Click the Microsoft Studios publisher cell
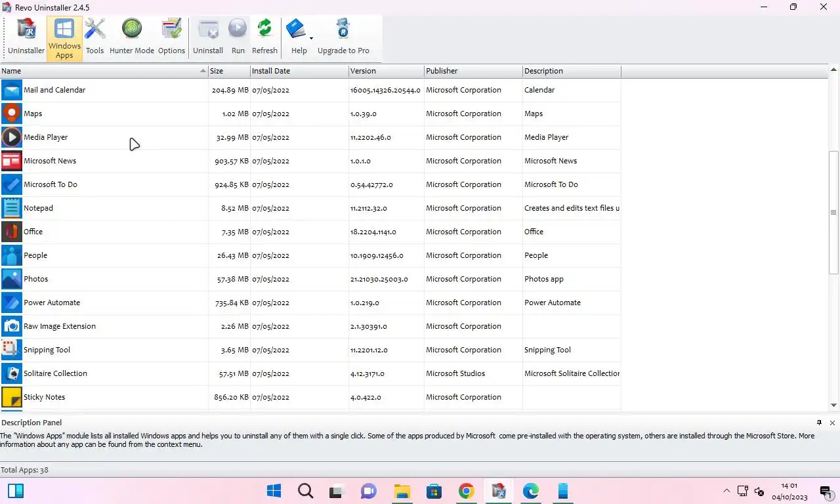The height and width of the screenshot is (504, 840). (455, 373)
